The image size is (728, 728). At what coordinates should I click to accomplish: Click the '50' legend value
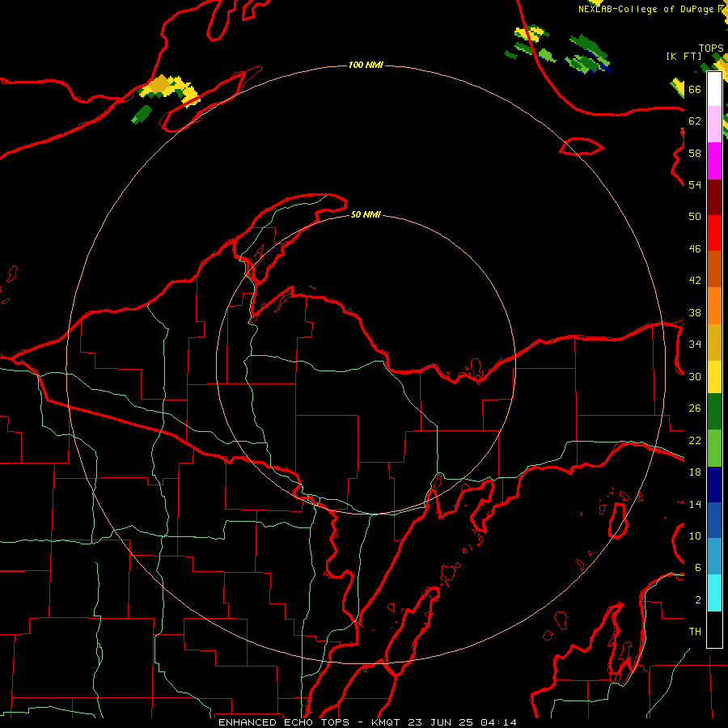coord(695,217)
